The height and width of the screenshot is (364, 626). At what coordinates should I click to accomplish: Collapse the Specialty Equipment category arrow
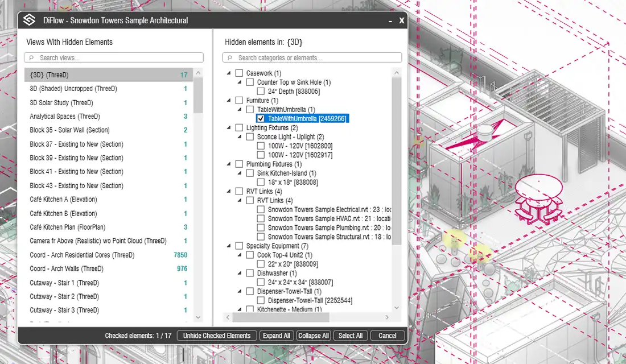click(229, 246)
